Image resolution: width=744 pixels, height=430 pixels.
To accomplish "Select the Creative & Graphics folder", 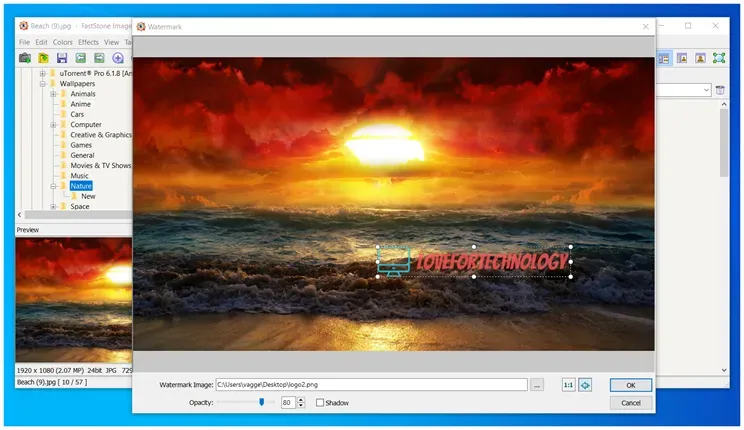I will 101,135.
